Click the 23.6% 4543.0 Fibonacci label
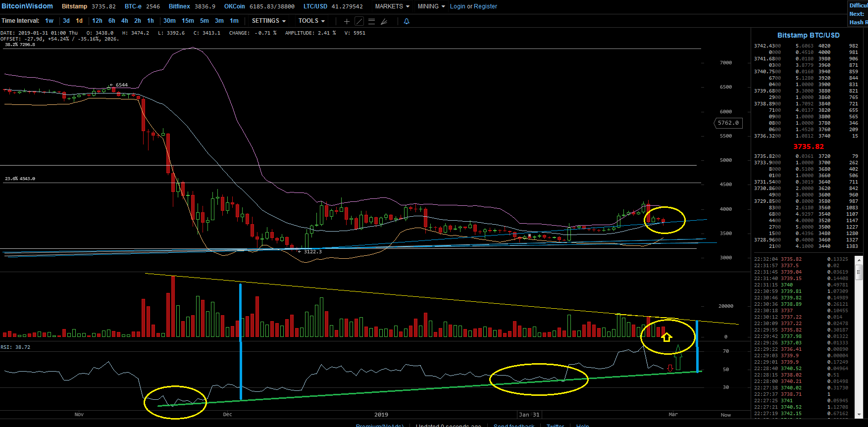Screen dimensions: 868x427 [x=20, y=179]
